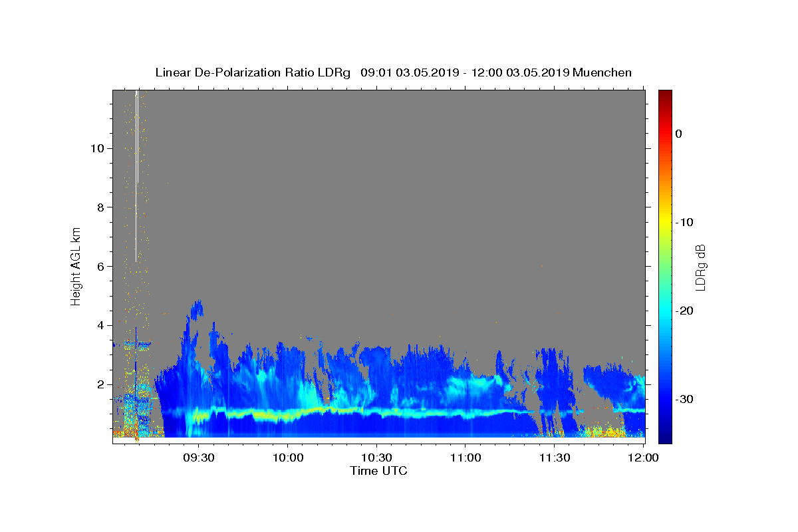
Task: Click the 11:00 time axis label
Action: (465, 458)
